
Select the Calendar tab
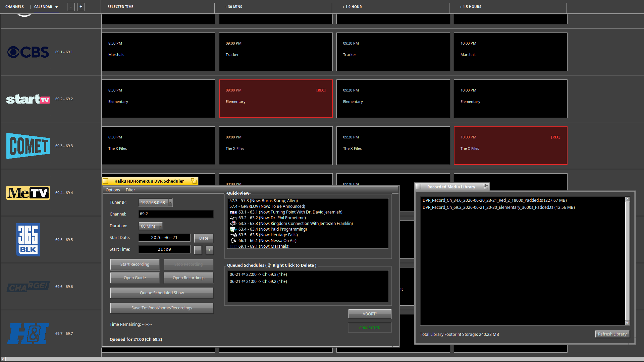(43, 7)
